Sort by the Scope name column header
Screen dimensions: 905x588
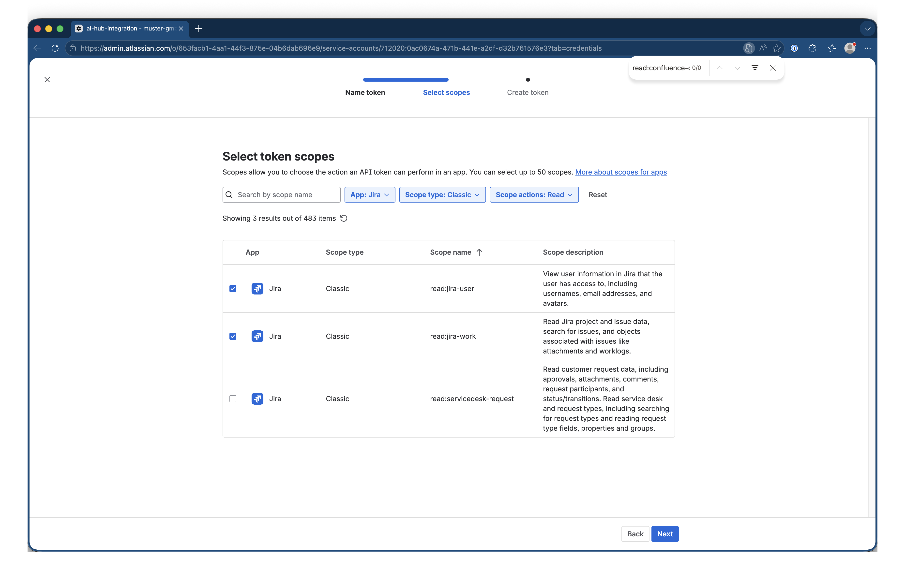tap(450, 252)
